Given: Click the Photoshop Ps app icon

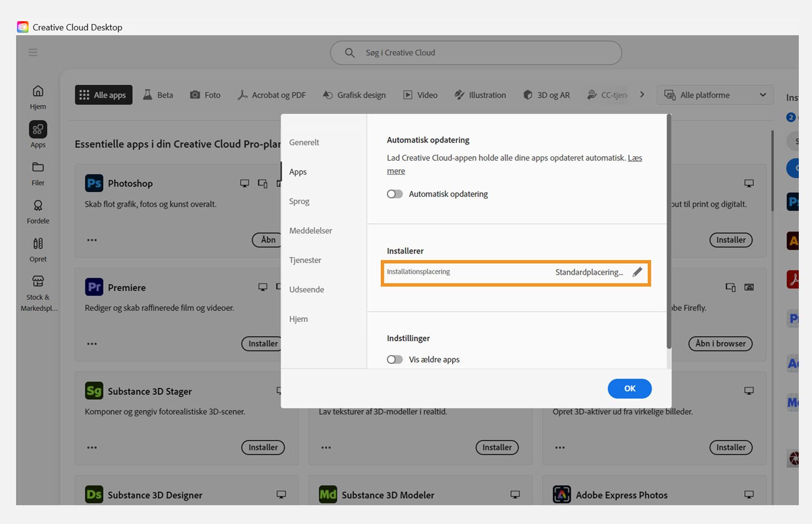Looking at the screenshot, I should [x=94, y=183].
